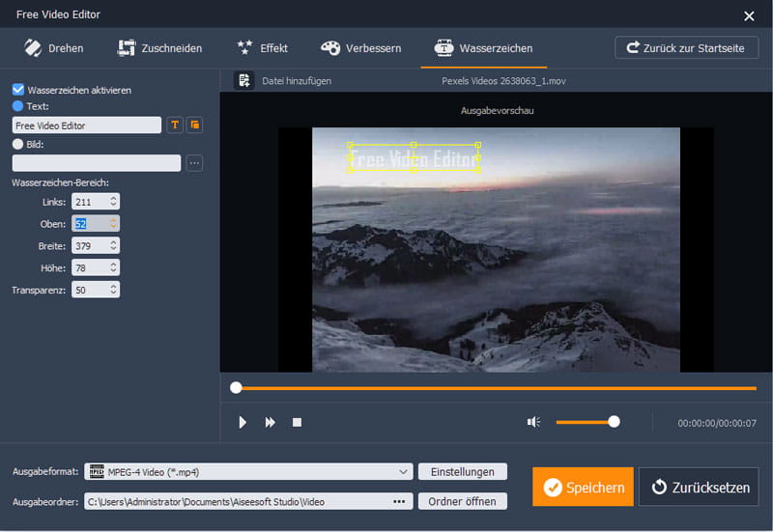Stop the video playback
Screen dimensions: 773x532
click(x=297, y=422)
